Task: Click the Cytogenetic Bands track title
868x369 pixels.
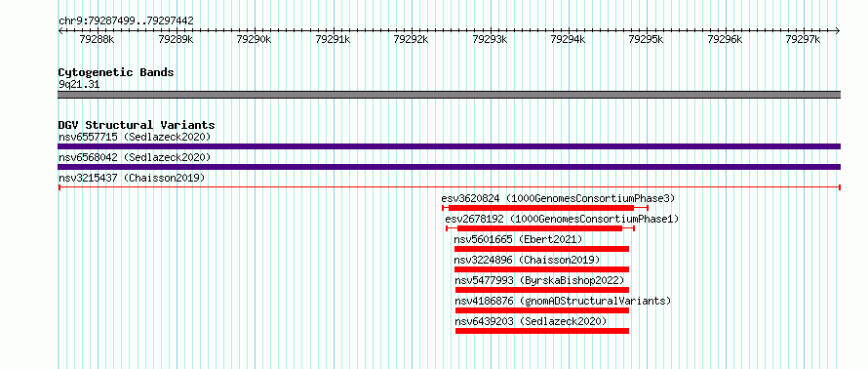Action: click(x=116, y=72)
